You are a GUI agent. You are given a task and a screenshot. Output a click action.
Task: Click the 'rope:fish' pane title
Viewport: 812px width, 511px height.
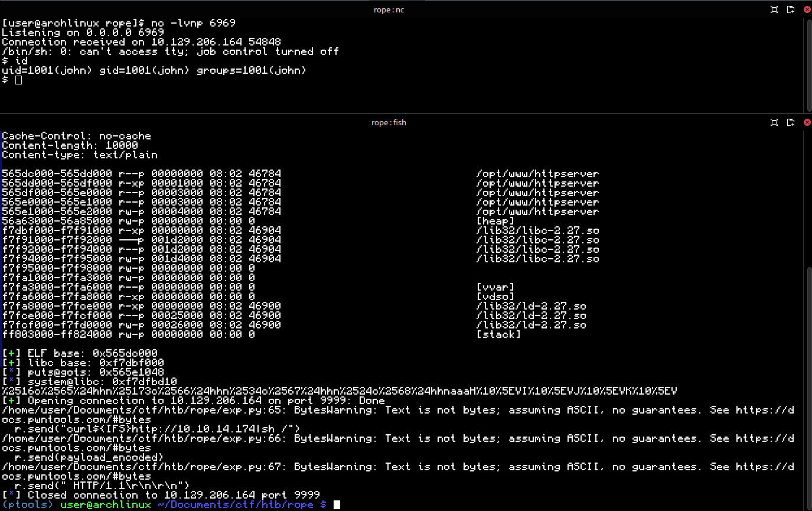389,122
